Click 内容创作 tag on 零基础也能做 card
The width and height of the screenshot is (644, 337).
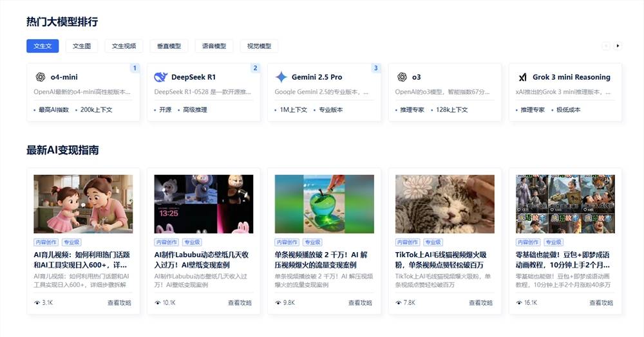coord(528,242)
